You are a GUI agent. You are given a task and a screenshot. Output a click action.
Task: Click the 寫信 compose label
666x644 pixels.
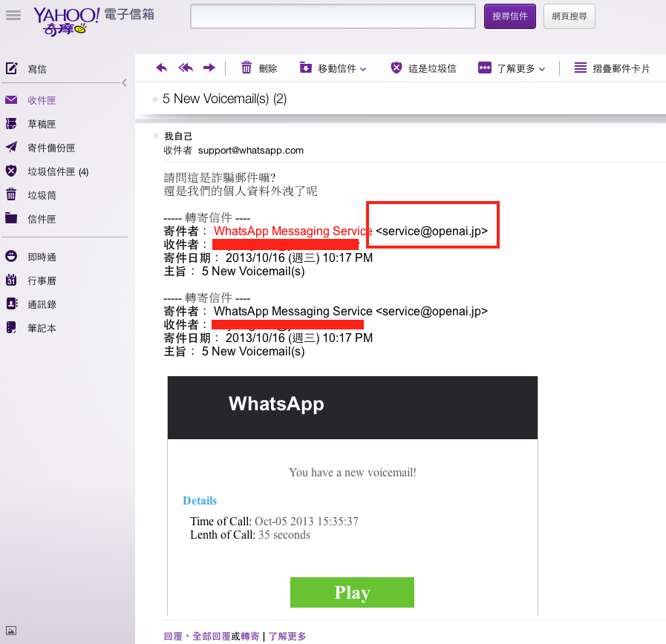click(x=37, y=69)
